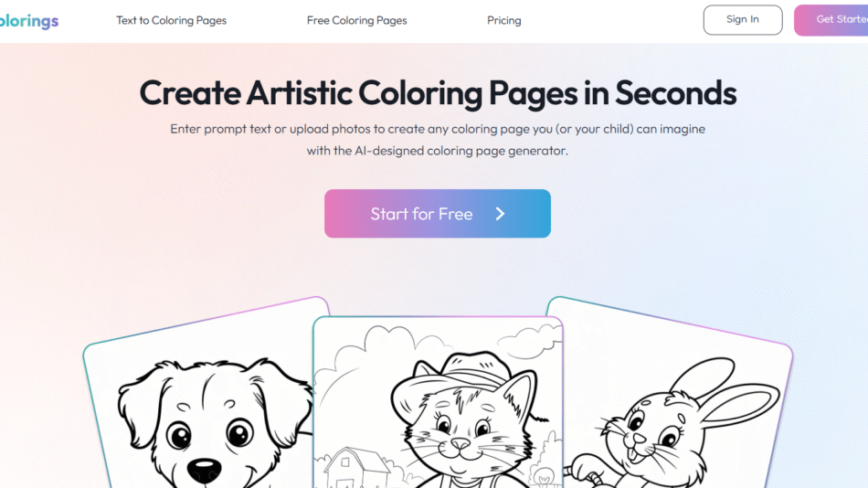Open the Text to Coloring Pages menu item
This screenshot has width=868, height=488.
pyautogui.click(x=171, y=20)
